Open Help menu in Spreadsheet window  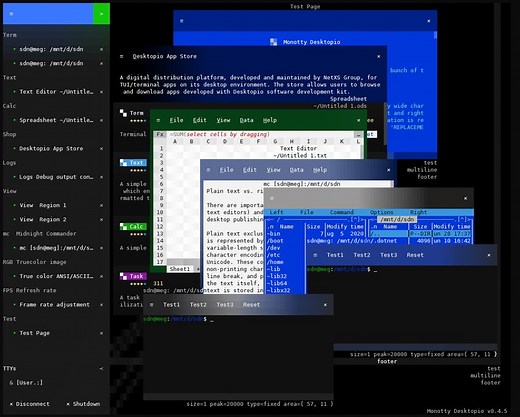point(270,120)
